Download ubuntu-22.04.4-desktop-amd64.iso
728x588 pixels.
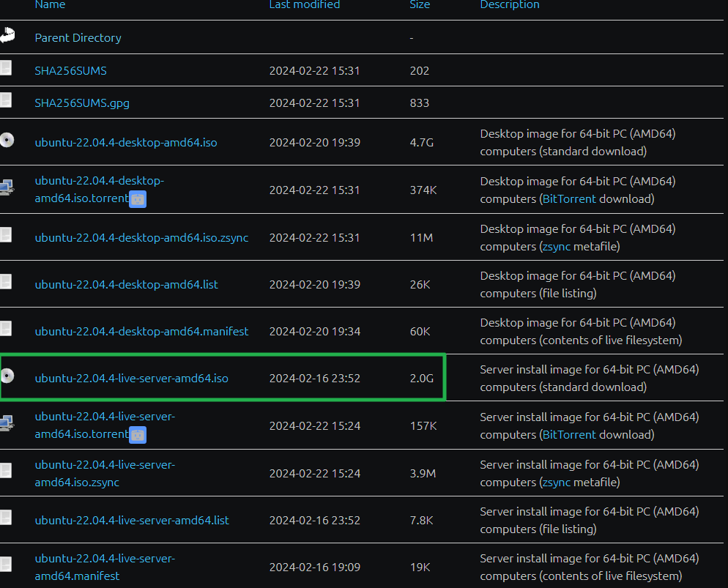tap(126, 142)
